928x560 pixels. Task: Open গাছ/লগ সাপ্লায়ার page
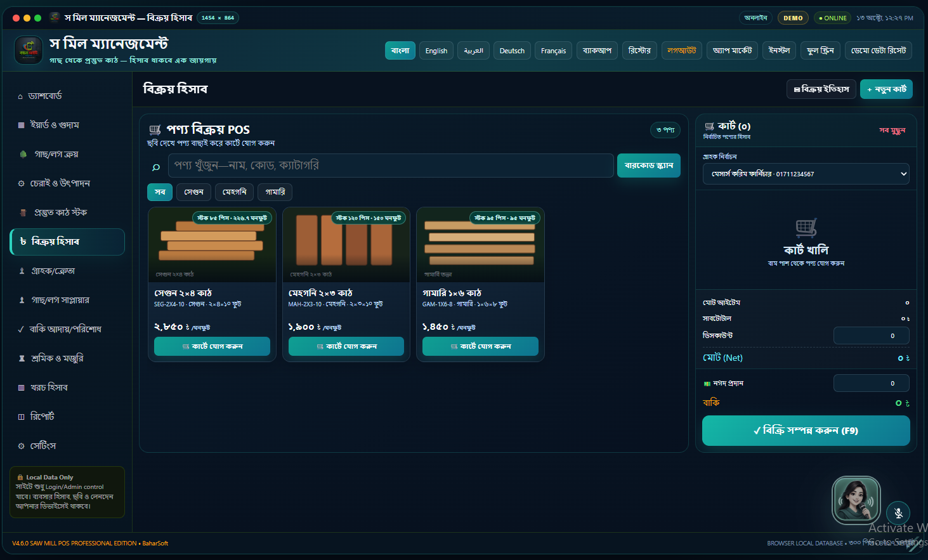[67, 300]
